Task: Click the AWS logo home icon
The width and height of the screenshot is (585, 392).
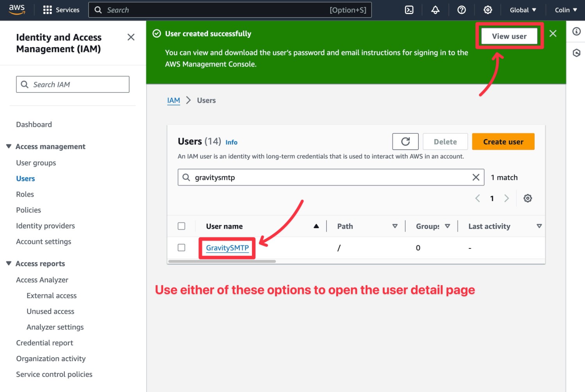Action: click(17, 10)
